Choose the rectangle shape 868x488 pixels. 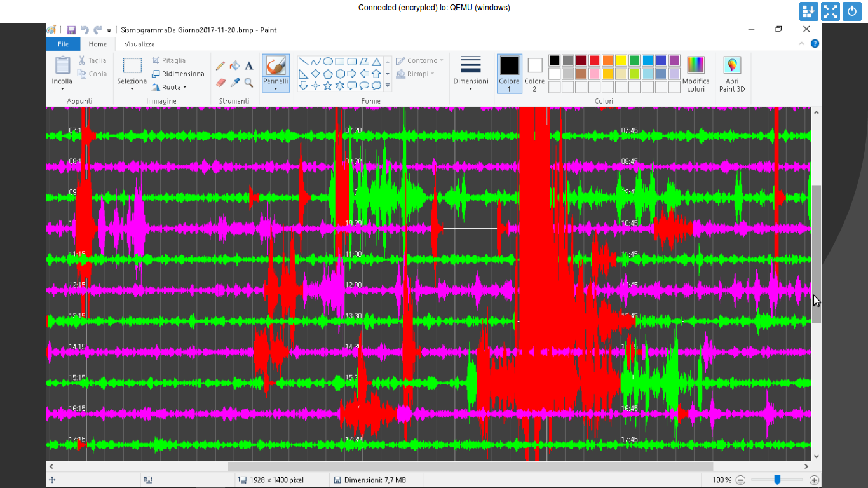(x=340, y=62)
